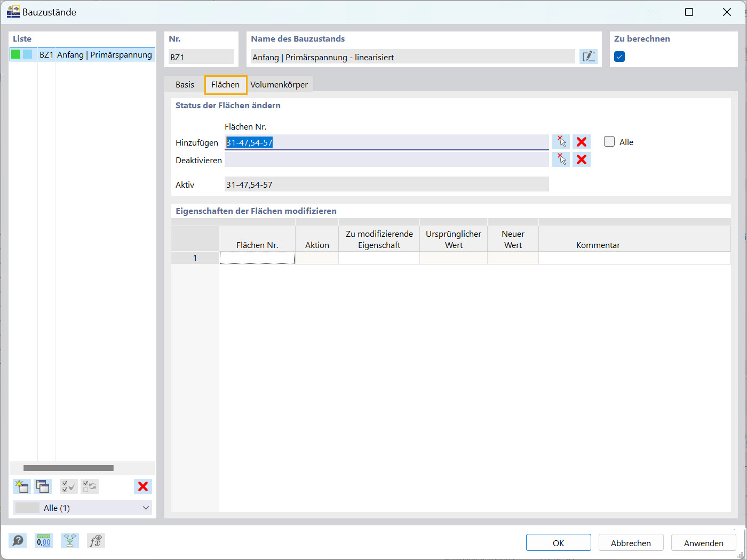Open units and decimal places settings
This screenshot has width=747, height=560.
click(43, 541)
